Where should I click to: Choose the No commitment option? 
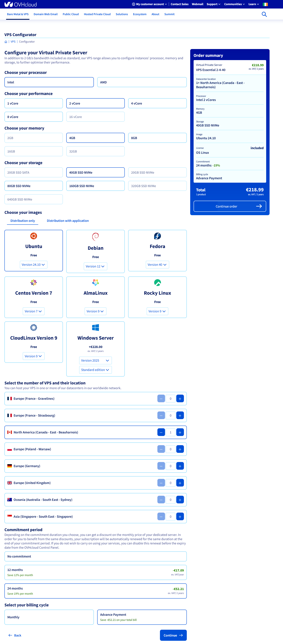(x=96, y=556)
